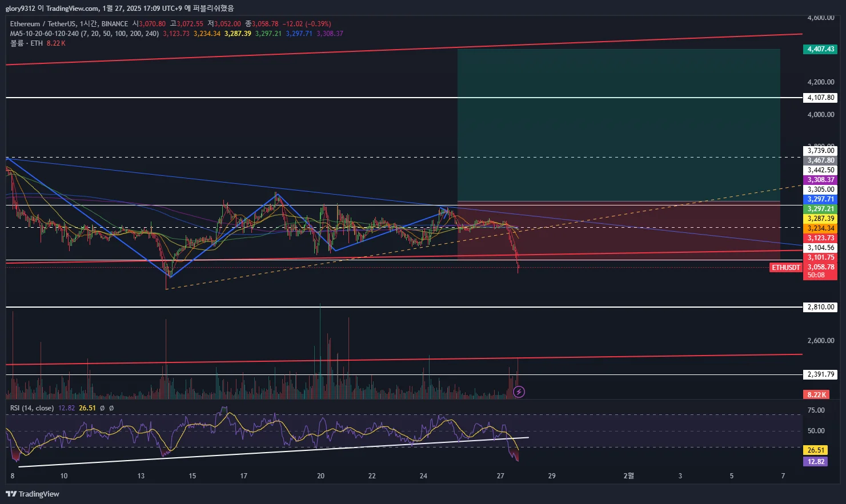Image resolution: width=846 pixels, height=504 pixels.
Task: Click the red 3,058.78 current price label
Action: (x=821, y=267)
